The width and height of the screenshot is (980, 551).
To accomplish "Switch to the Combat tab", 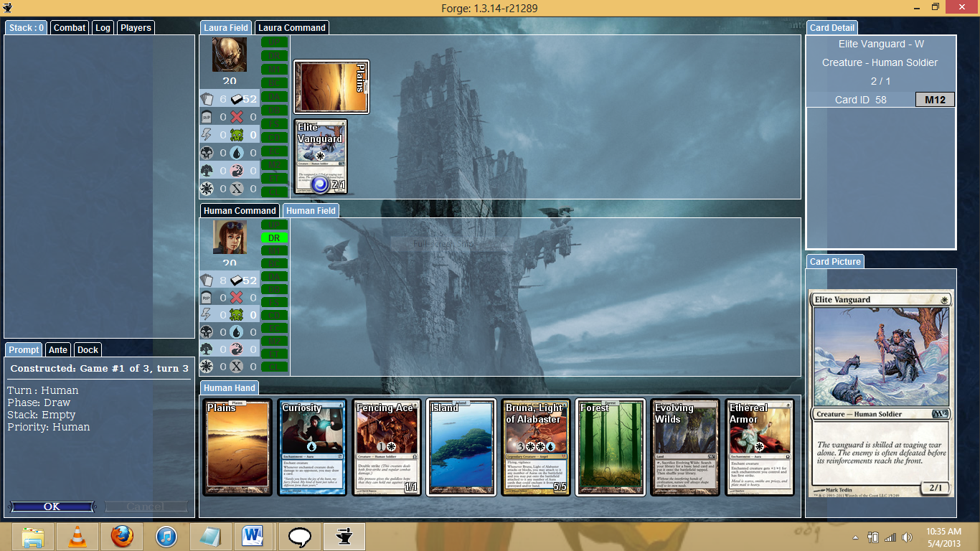I will tap(70, 28).
